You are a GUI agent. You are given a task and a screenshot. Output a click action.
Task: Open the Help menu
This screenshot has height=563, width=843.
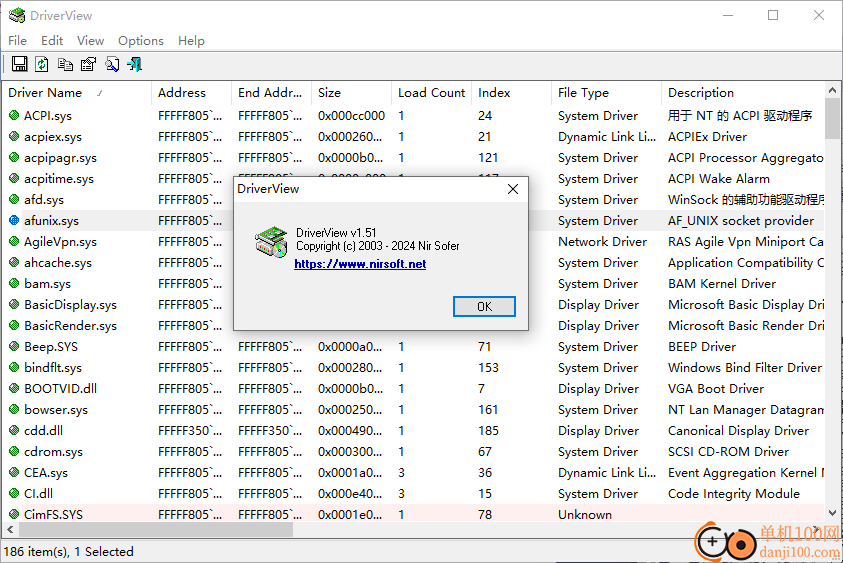(x=191, y=40)
